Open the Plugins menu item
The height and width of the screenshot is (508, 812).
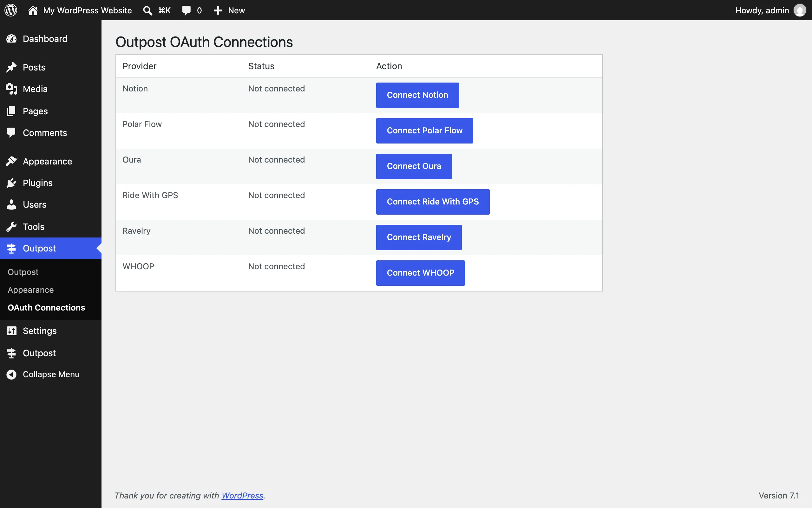[x=51, y=183]
